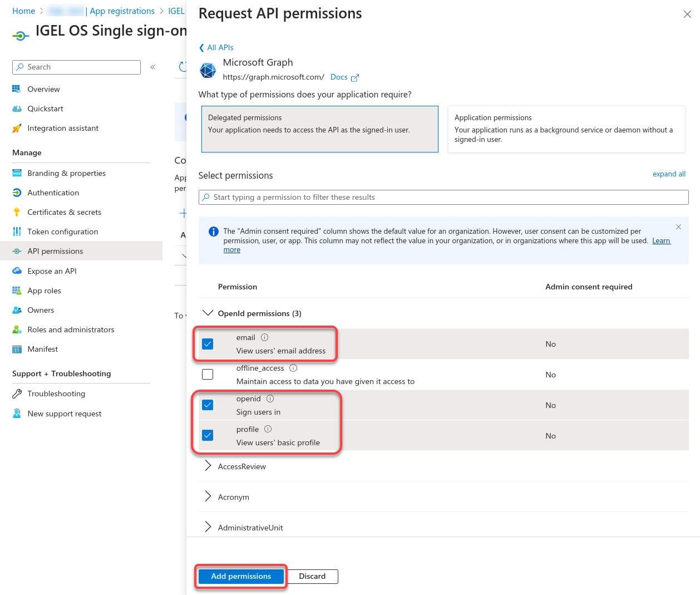
Task: Uncheck the profile permission checkbox
Action: click(x=208, y=435)
